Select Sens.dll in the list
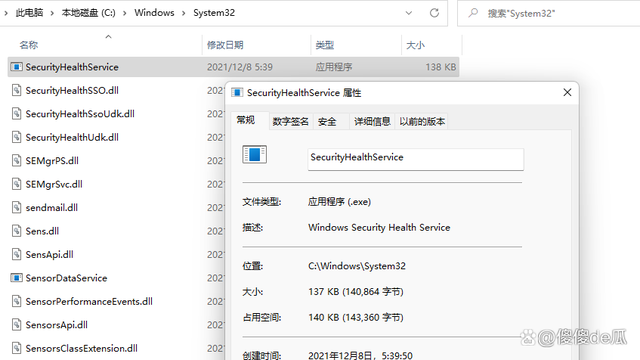The image size is (640, 360). tap(42, 231)
